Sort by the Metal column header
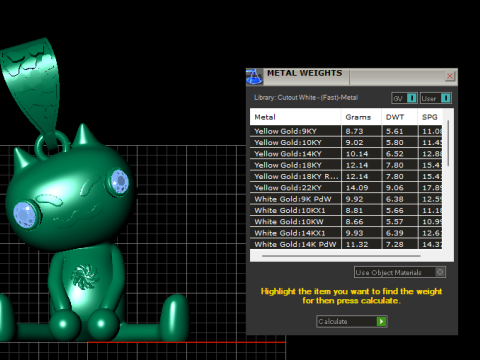 295,117
